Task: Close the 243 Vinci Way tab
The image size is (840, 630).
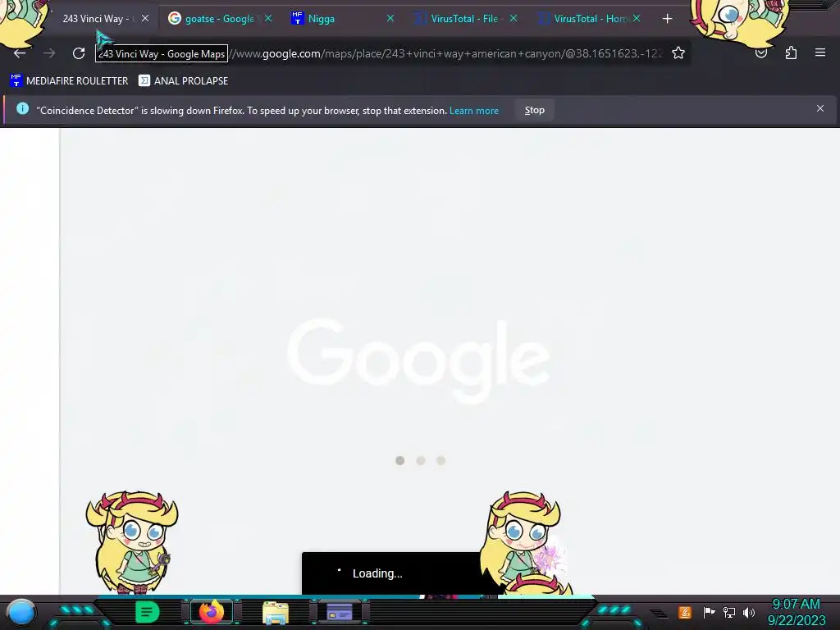Action: point(145,18)
